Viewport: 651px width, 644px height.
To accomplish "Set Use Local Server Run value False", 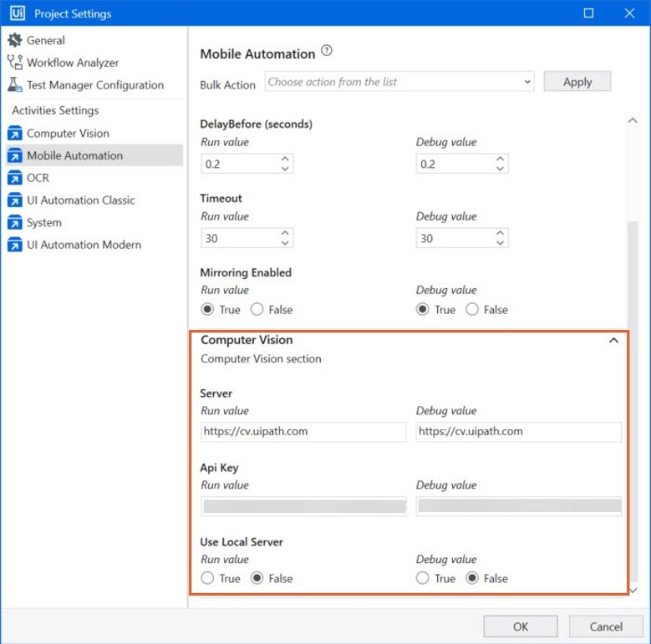I will coord(257,578).
